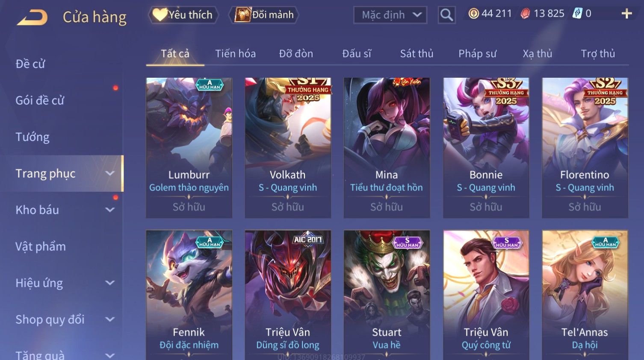The image size is (644, 360).
Task: Click the gold coin currency icon
Action: click(473, 14)
